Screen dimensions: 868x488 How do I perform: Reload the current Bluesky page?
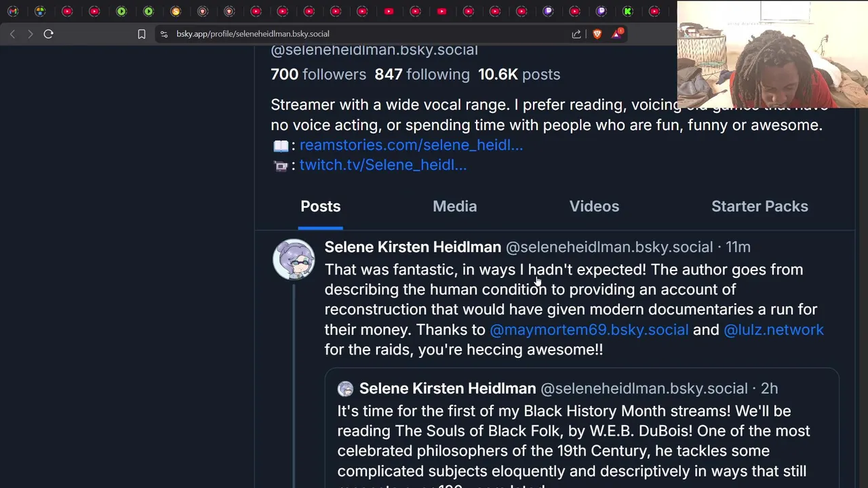tap(48, 34)
